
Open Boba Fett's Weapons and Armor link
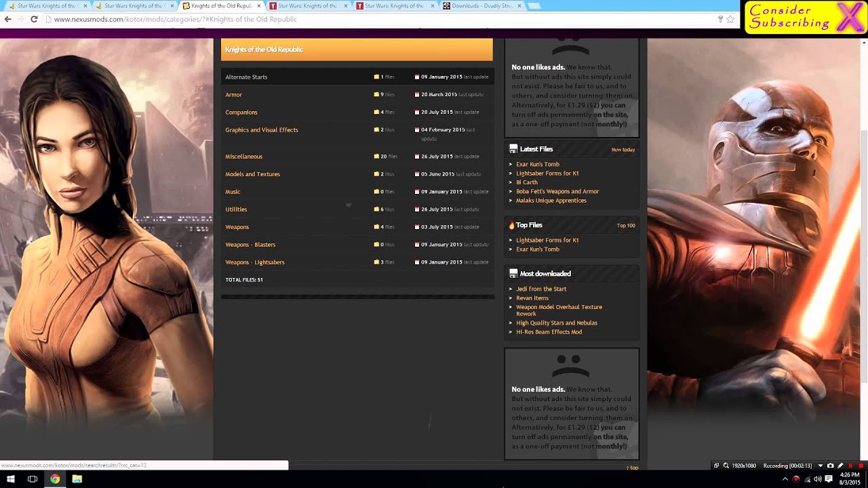(x=557, y=192)
